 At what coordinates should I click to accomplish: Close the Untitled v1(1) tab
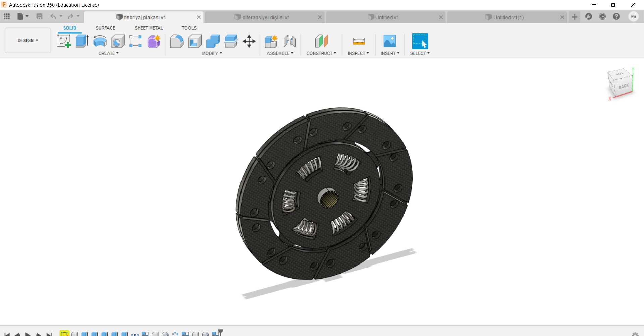coord(562,17)
